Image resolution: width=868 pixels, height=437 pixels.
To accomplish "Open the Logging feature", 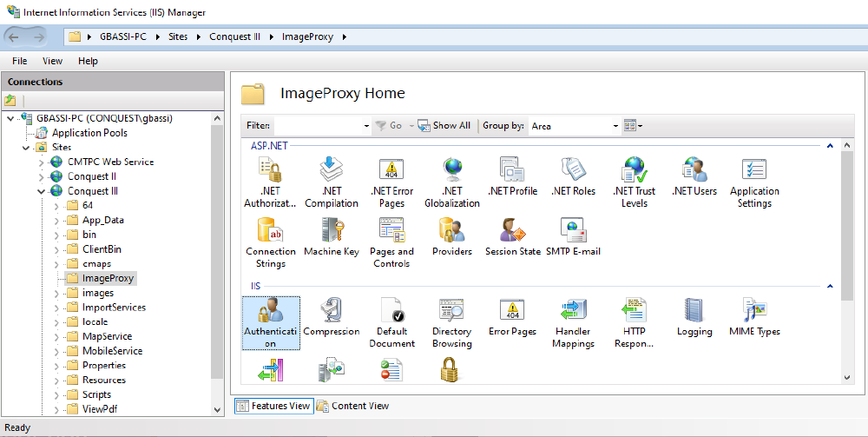I will (x=694, y=318).
